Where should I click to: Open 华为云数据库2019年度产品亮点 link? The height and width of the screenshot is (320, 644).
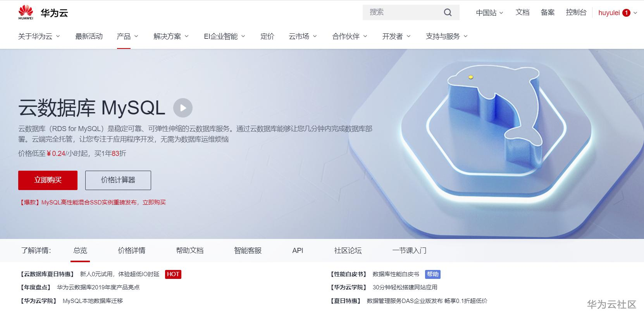pos(98,287)
